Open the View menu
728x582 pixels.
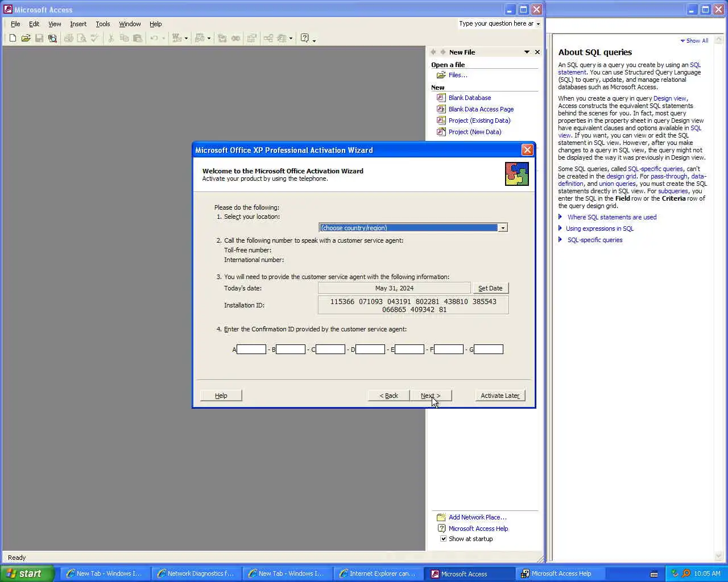tap(55, 24)
